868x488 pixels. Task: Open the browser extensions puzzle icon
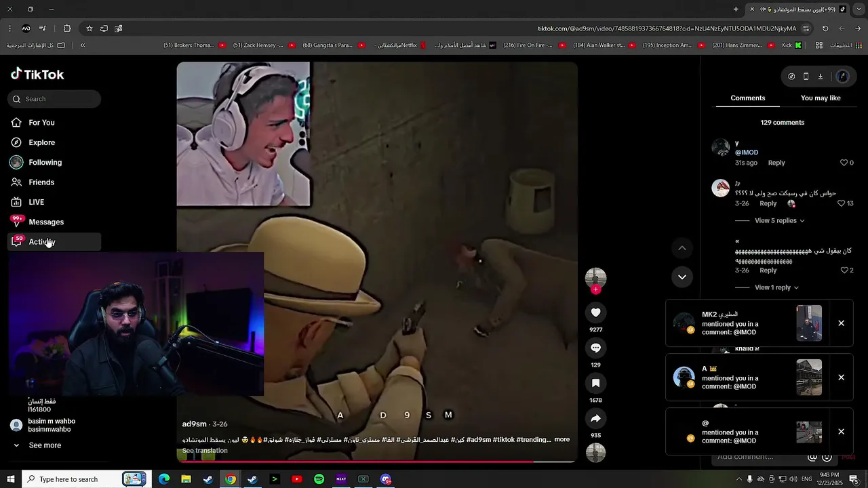tap(67, 28)
